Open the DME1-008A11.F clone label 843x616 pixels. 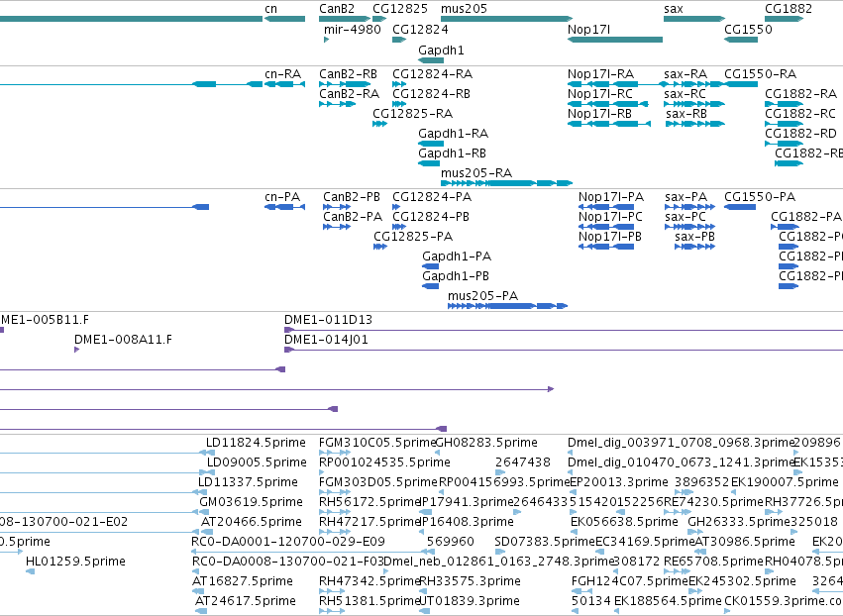(123, 340)
